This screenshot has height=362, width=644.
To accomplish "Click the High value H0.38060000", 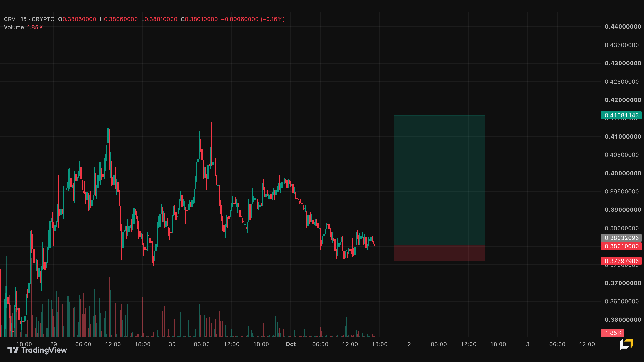I will (x=119, y=19).
